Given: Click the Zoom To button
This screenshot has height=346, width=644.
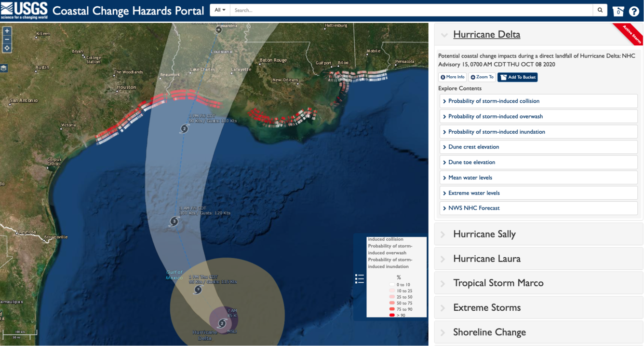Looking at the screenshot, I should [482, 77].
